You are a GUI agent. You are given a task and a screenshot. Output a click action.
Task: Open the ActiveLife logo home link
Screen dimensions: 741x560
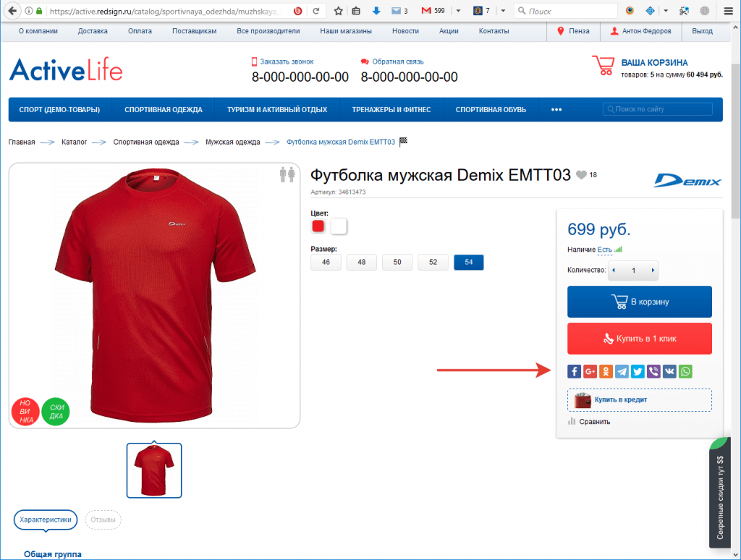(x=66, y=69)
